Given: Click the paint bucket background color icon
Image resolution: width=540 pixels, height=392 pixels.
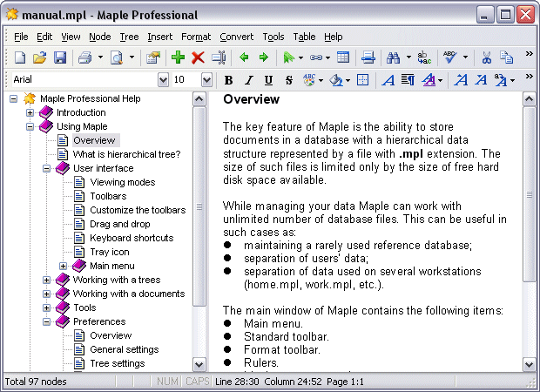Looking at the screenshot, I should pos(336,80).
